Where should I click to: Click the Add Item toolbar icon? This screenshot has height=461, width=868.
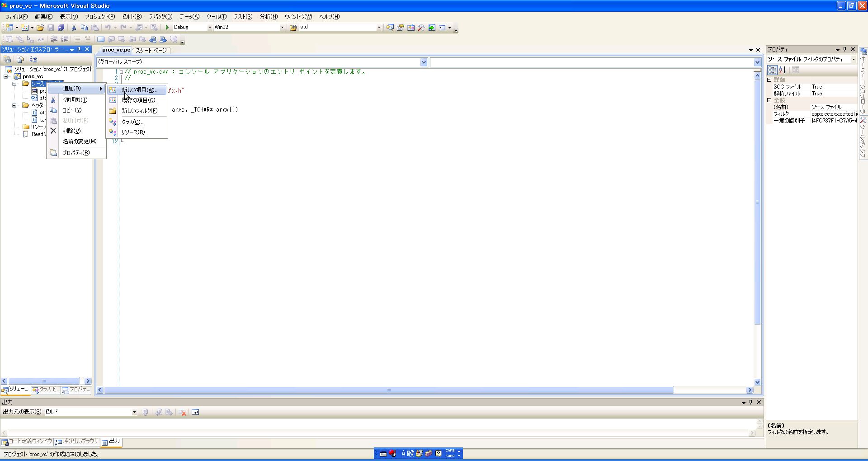24,28
